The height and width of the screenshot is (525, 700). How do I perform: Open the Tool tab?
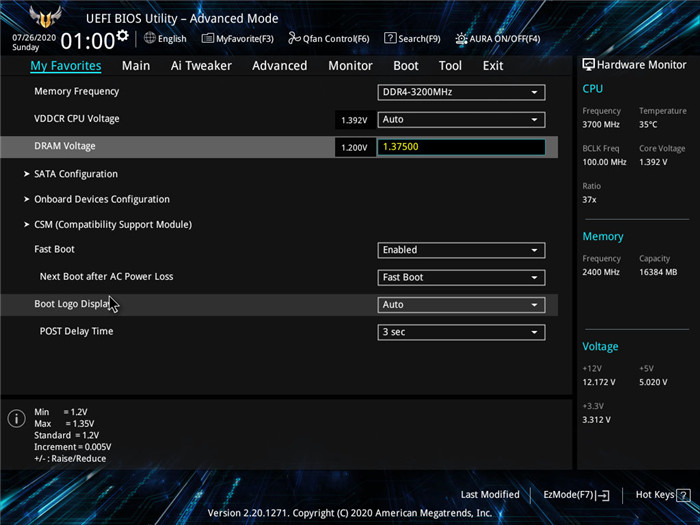[450, 66]
